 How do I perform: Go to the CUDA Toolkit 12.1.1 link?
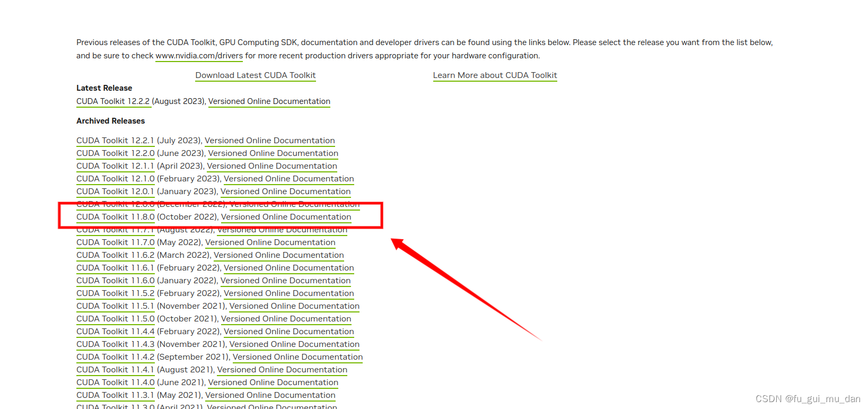point(115,166)
